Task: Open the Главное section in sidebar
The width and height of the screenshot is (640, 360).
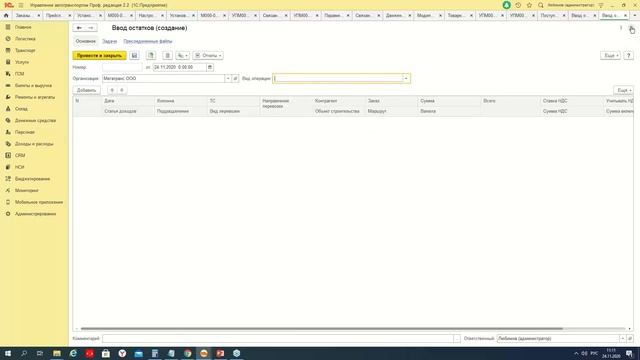Action: (x=23, y=27)
